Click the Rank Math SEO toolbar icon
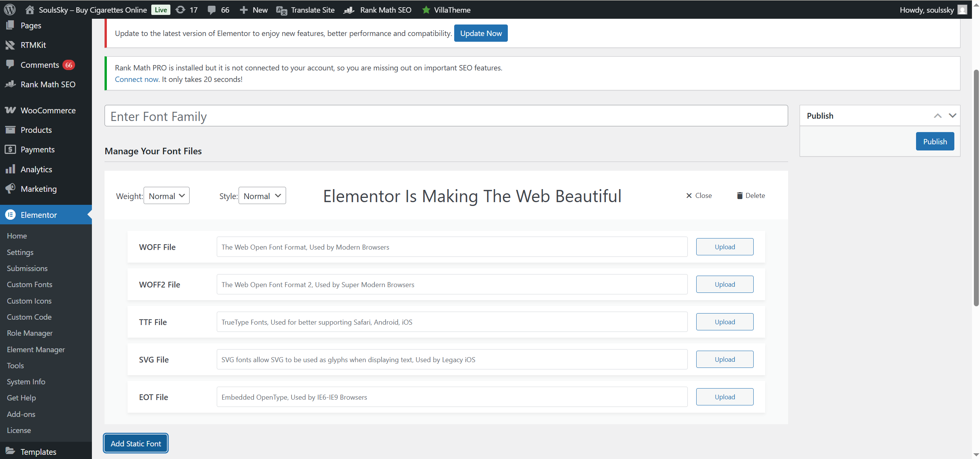Image resolution: width=980 pixels, height=459 pixels. (349, 10)
